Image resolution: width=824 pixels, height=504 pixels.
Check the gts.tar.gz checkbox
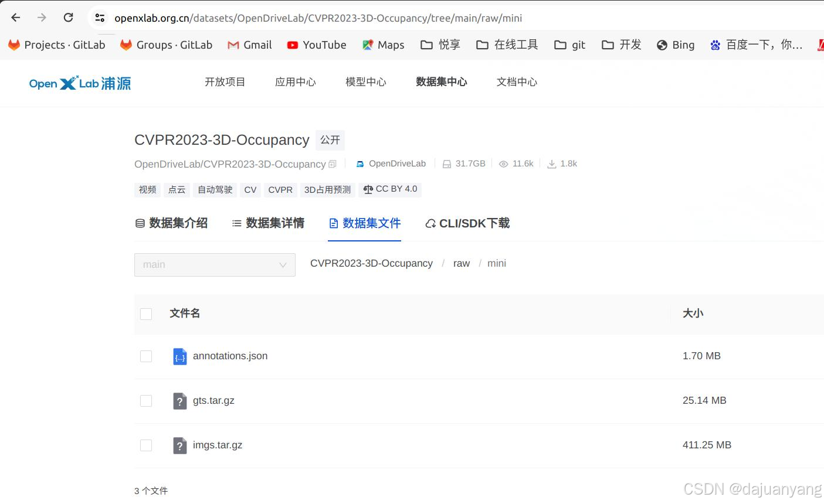click(146, 401)
